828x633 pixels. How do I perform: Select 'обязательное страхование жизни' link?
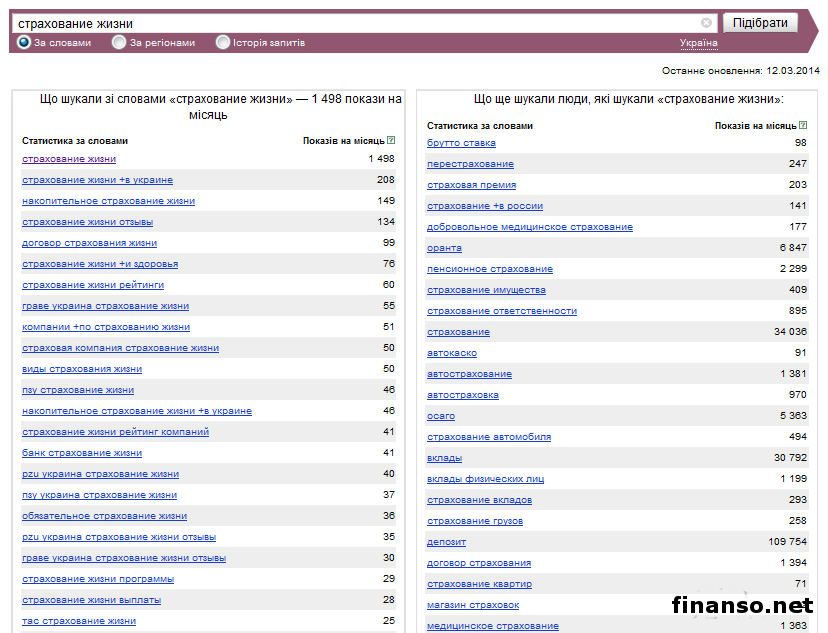tap(104, 516)
